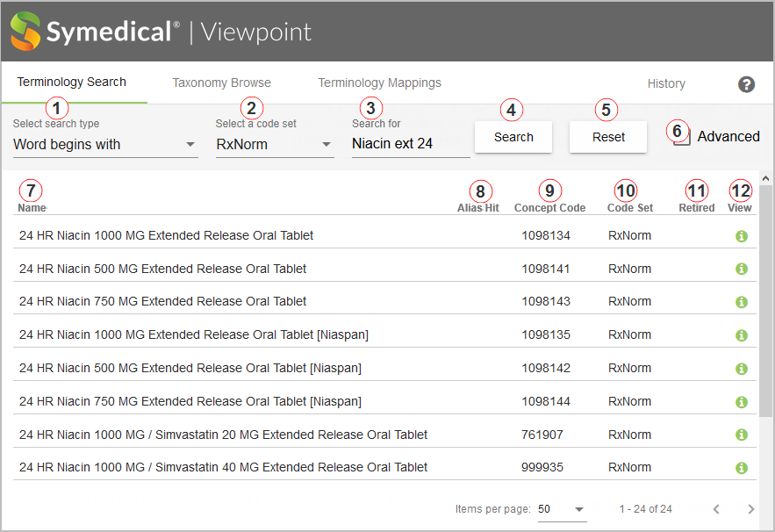View info for concept code 761907
The width and height of the screenshot is (775, 532).
[x=742, y=435]
